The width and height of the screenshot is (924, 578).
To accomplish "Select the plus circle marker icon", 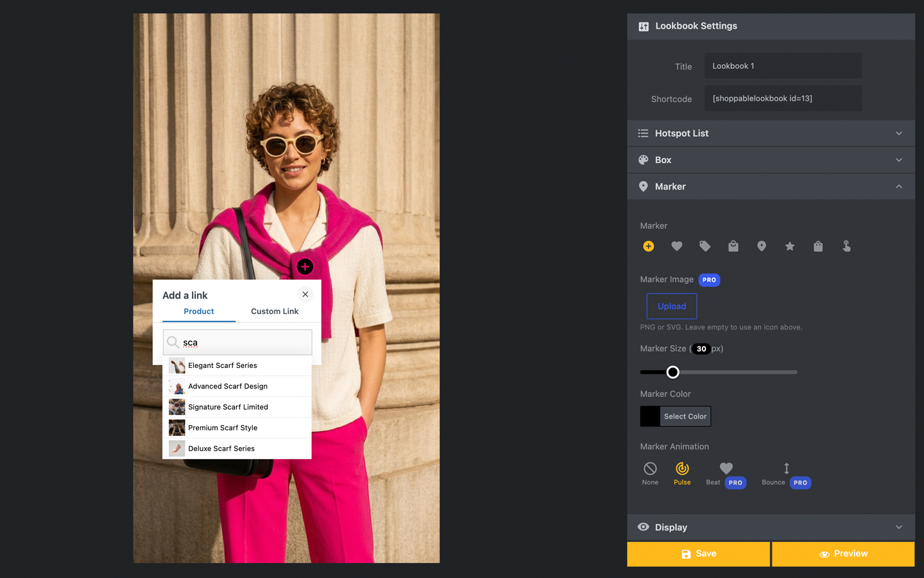I will pos(648,246).
